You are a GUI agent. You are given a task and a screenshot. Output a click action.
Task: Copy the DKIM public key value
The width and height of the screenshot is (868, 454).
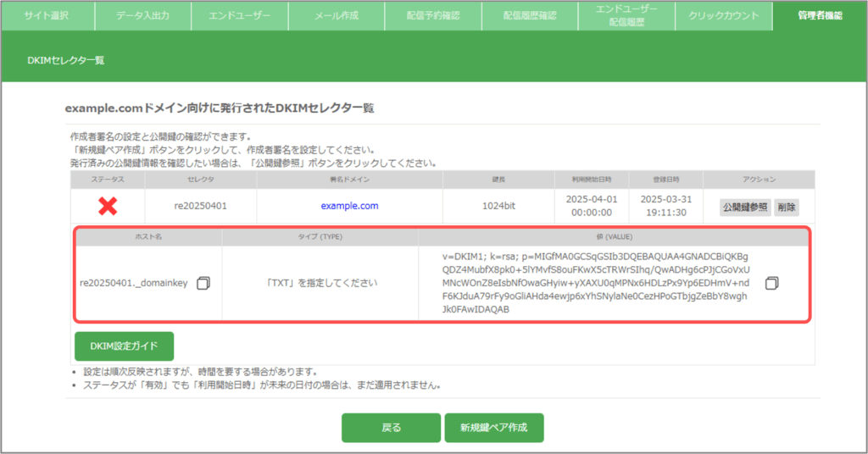pyautogui.click(x=771, y=283)
